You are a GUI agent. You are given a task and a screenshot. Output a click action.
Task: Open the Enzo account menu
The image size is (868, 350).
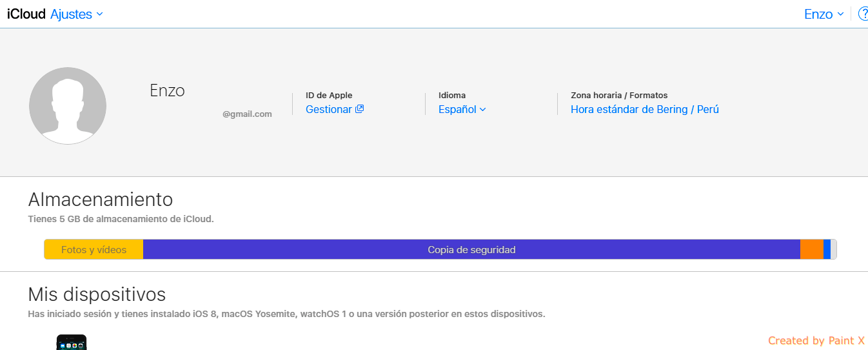tap(824, 14)
